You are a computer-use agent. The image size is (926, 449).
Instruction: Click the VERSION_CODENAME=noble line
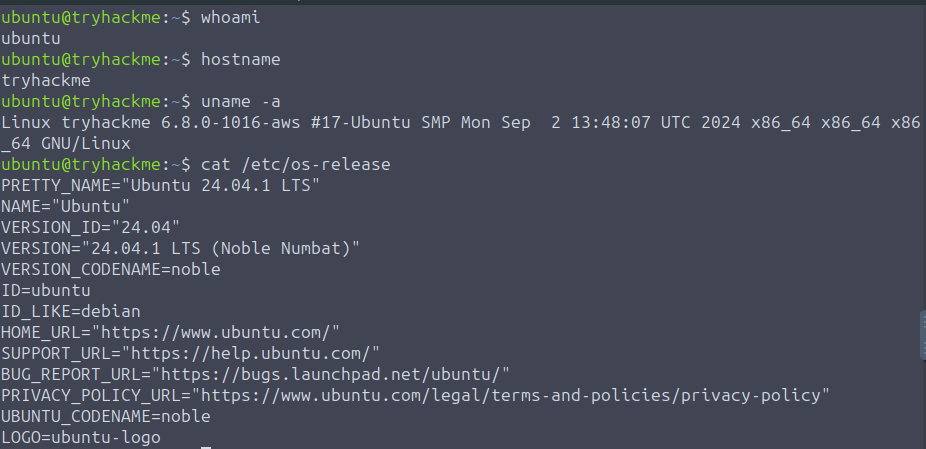click(111, 269)
